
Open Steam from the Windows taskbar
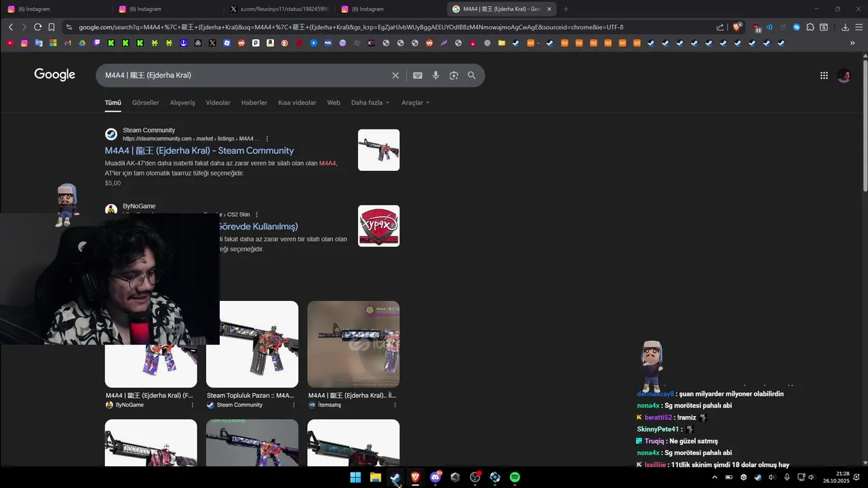click(395, 477)
